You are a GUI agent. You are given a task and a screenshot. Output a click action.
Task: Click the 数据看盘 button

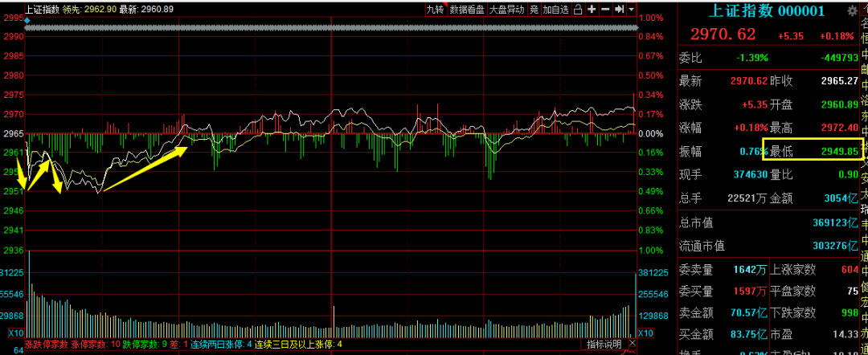pos(467,9)
